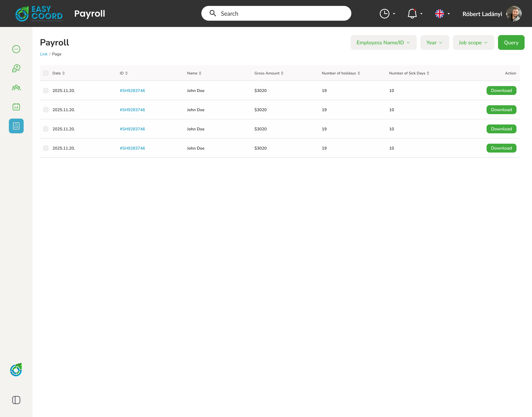Click the green Query button
Screen dimensions: 532x417
[x=511, y=42]
